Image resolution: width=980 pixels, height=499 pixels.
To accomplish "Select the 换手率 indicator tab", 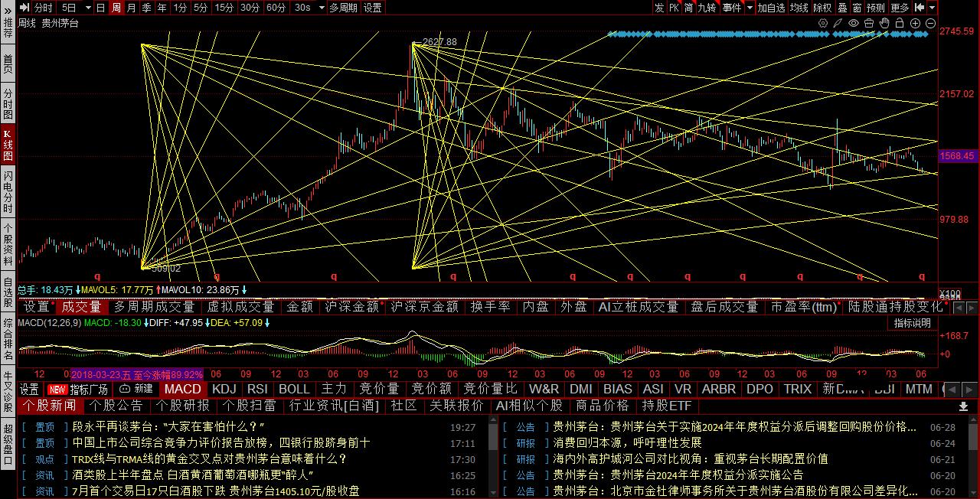I will coord(490,307).
